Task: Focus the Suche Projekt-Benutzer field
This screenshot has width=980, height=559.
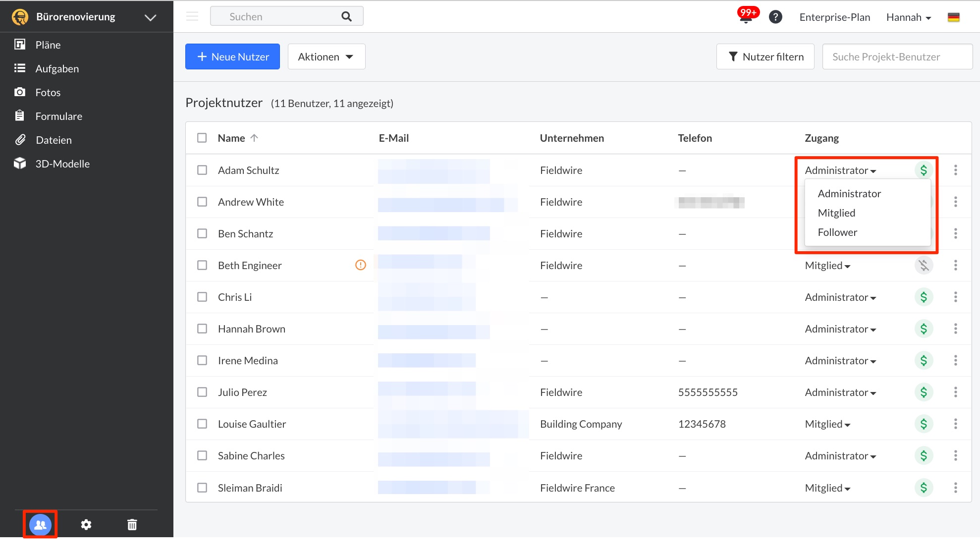Action: [897, 56]
